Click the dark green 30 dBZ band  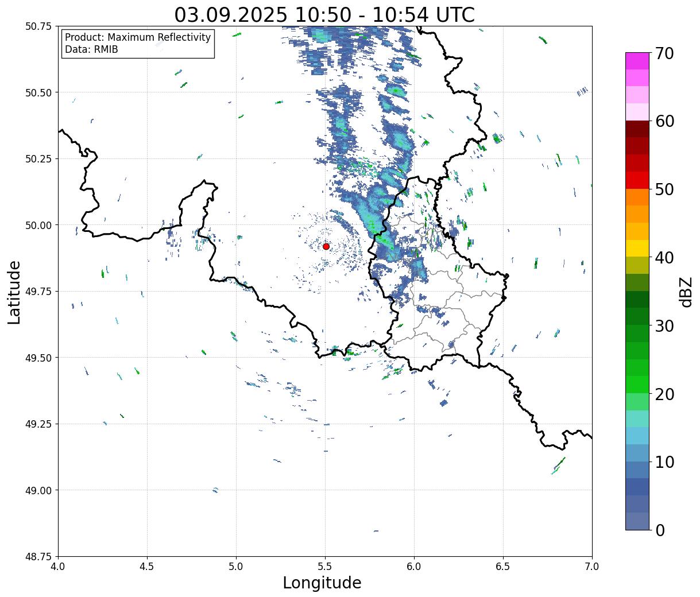click(637, 316)
